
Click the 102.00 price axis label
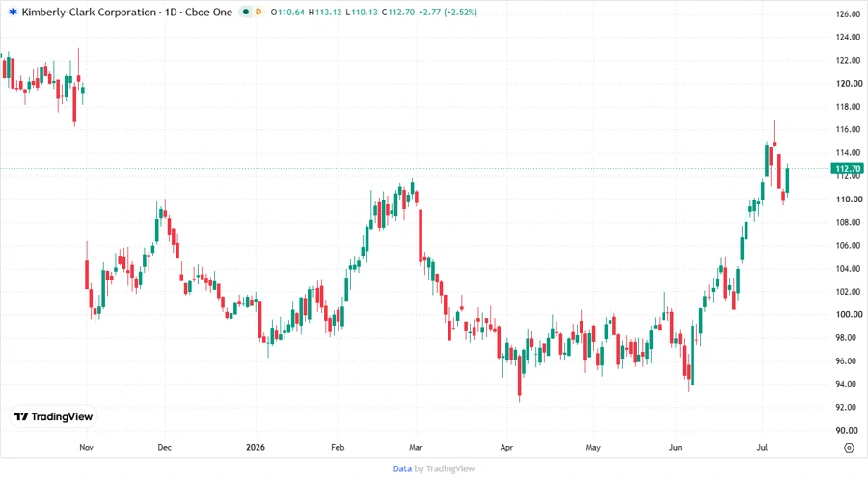848,292
